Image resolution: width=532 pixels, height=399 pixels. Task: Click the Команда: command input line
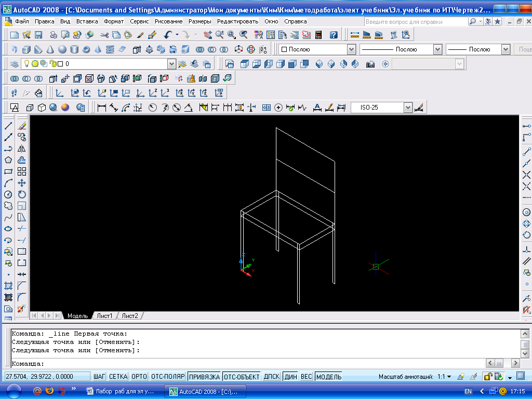click(x=248, y=363)
